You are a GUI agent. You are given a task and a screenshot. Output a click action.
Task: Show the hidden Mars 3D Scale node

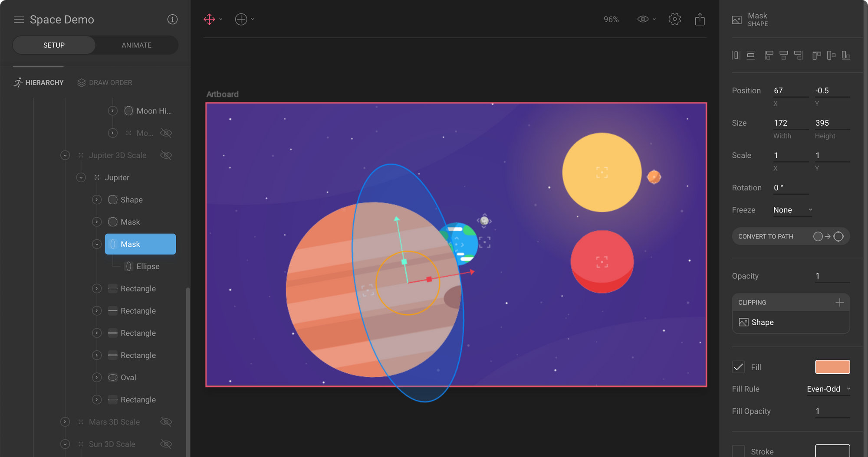(x=166, y=422)
